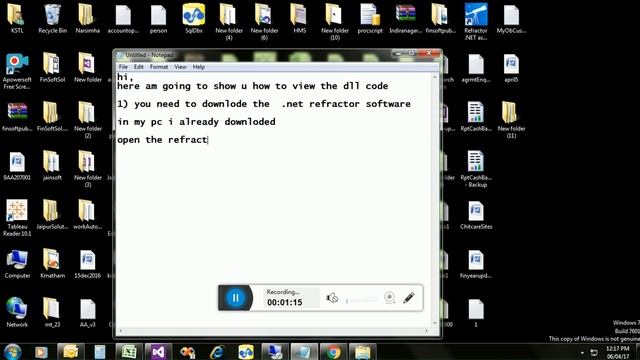This screenshot has width=640, height=360.
Task: Select the Apowersoft Free Screen Recorder icon
Action: coord(17,72)
